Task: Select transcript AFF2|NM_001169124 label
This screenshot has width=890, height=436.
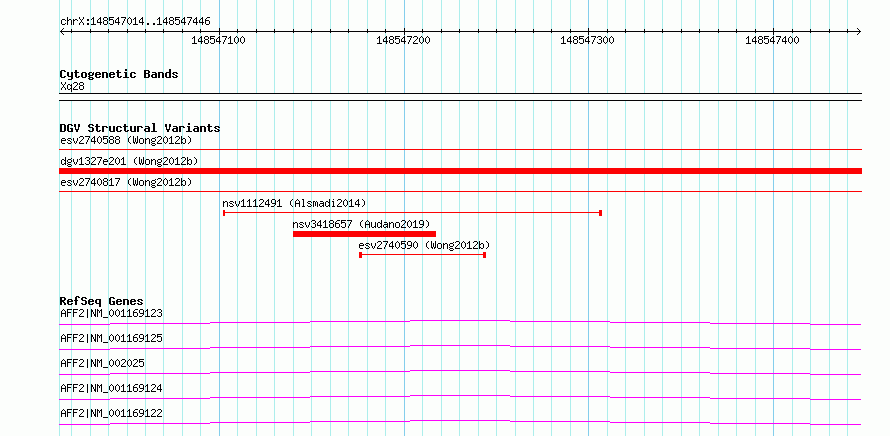Action: 111,388
